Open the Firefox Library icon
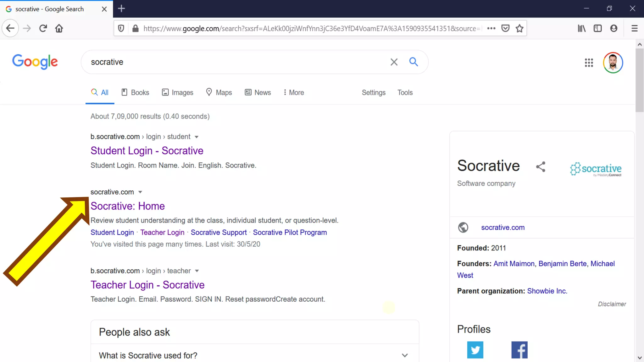Screen dimensions: 644x362 coord(581,29)
